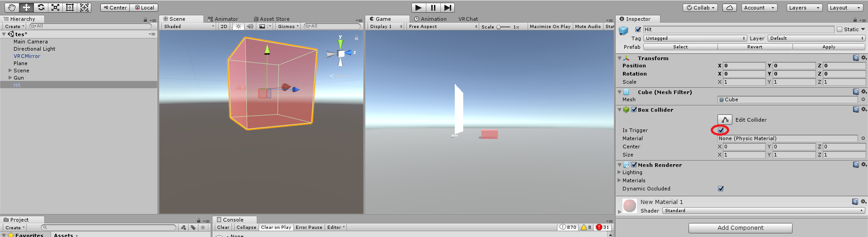The width and height of the screenshot is (868, 237).
Task: Click the prefab Revert button
Action: pos(755,47)
